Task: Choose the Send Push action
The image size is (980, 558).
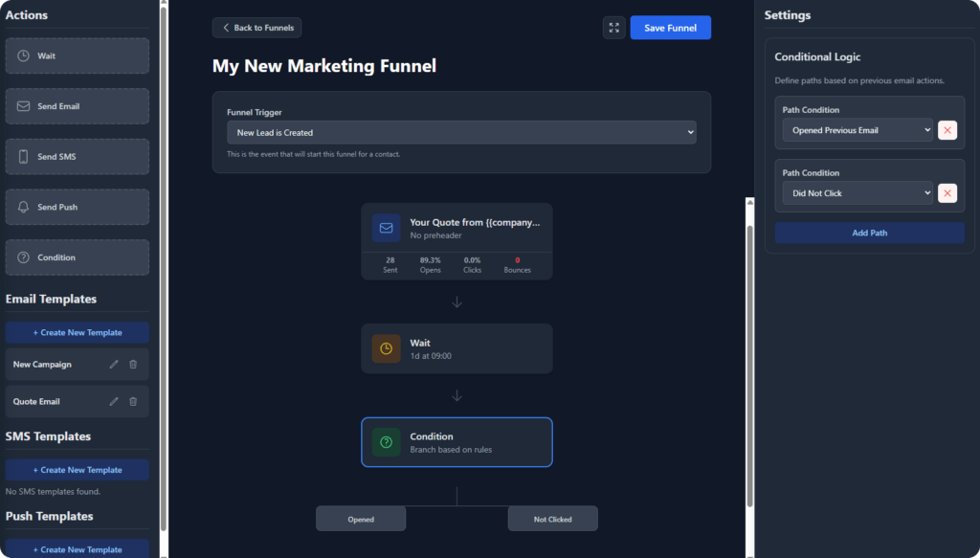Action: (x=78, y=207)
